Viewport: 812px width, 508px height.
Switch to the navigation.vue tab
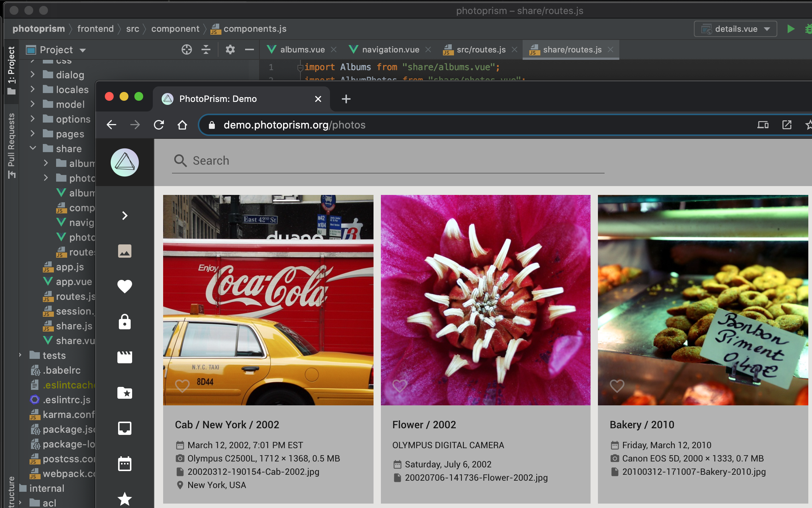point(390,49)
